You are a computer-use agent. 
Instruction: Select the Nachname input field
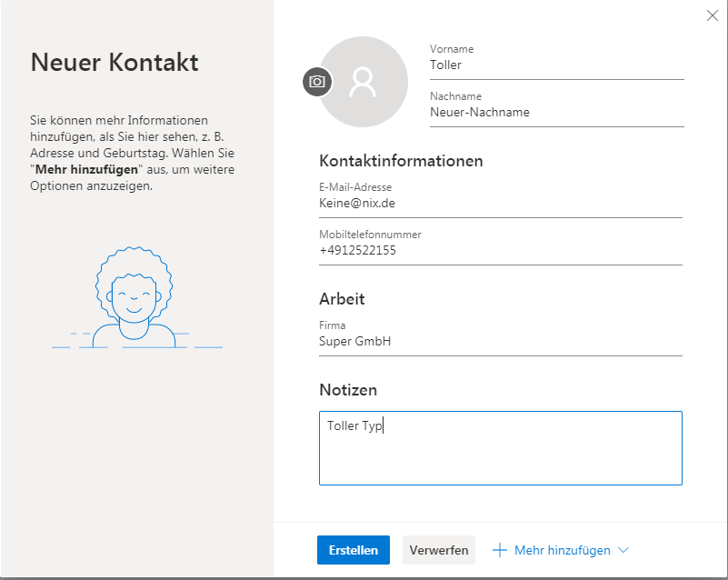pyautogui.click(x=556, y=113)
